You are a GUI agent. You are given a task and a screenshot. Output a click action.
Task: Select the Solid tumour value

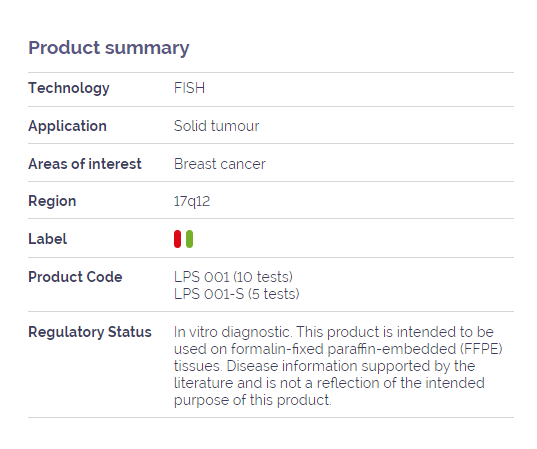[216, 126]
